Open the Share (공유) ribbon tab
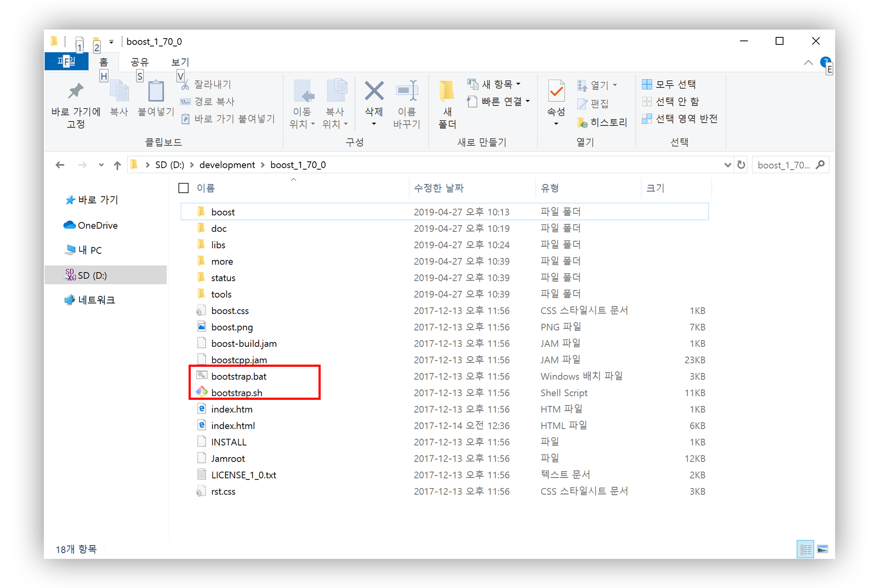Screen dimensions: 879x588 pos(139,62)
